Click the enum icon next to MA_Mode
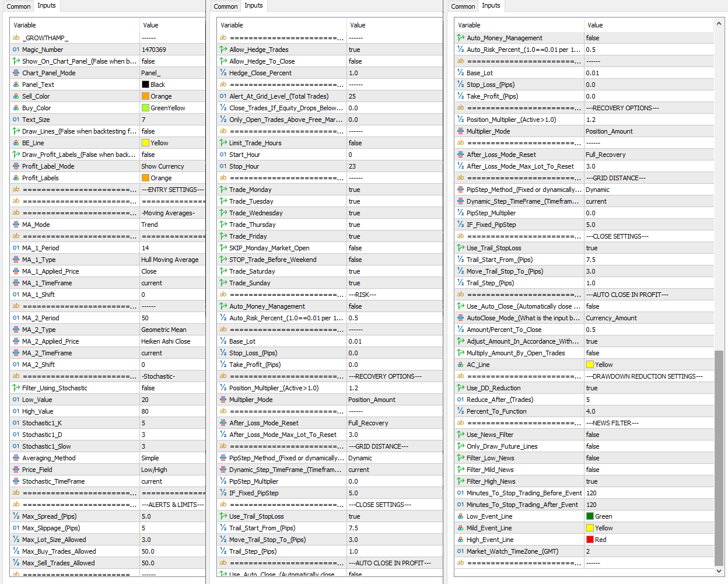Image resolution: width=728 pixels, height=584 pixels. click(16, 225)
